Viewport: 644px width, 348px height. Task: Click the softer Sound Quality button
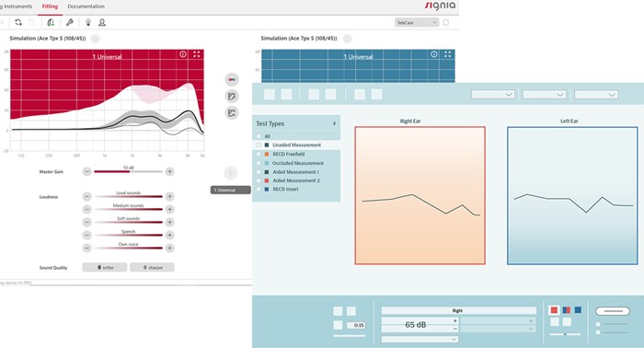click(x=105, y=268)
